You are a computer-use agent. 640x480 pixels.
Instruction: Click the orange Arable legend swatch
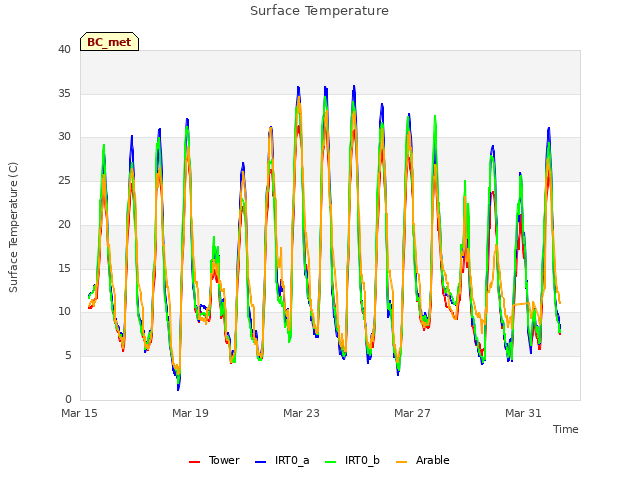coord(402,462)
